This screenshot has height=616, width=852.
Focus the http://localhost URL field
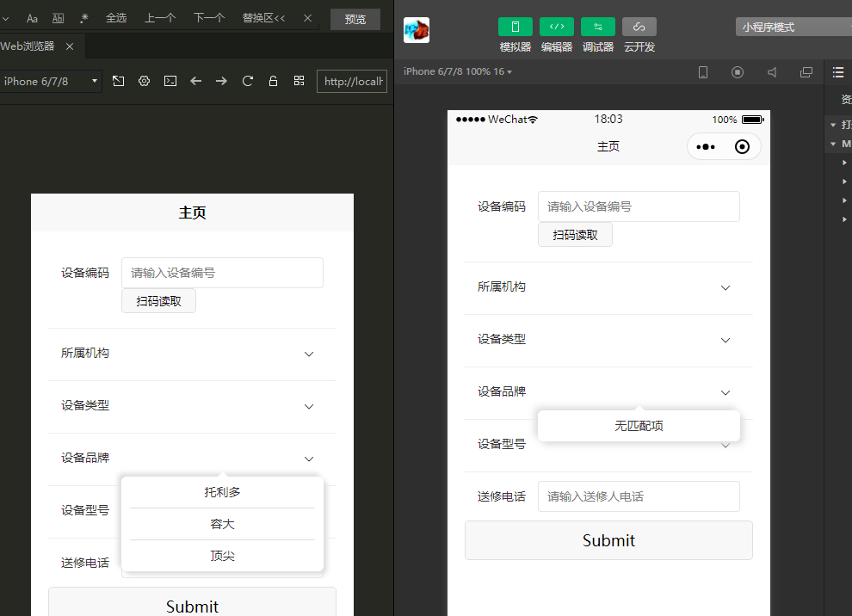(x=352, y=82)
